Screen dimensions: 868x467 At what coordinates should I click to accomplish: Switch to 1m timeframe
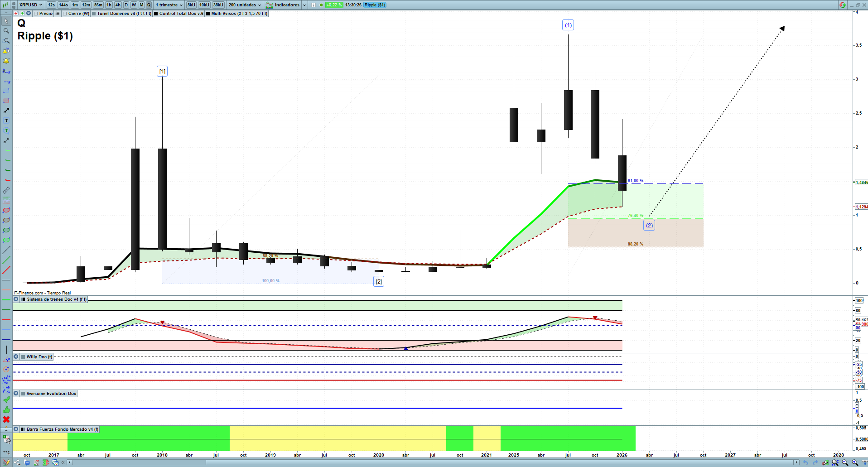tap(75, 5)
